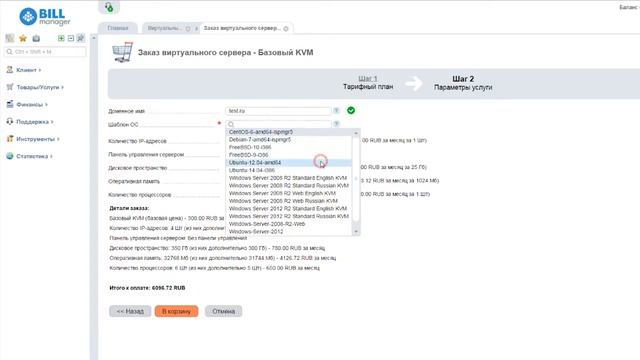Click the Отмена button

[x=223, y=311]
